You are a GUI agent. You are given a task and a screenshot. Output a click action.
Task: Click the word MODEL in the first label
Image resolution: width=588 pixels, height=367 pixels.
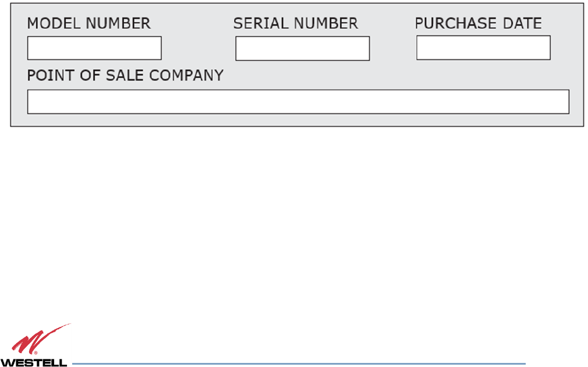(54, 24)
